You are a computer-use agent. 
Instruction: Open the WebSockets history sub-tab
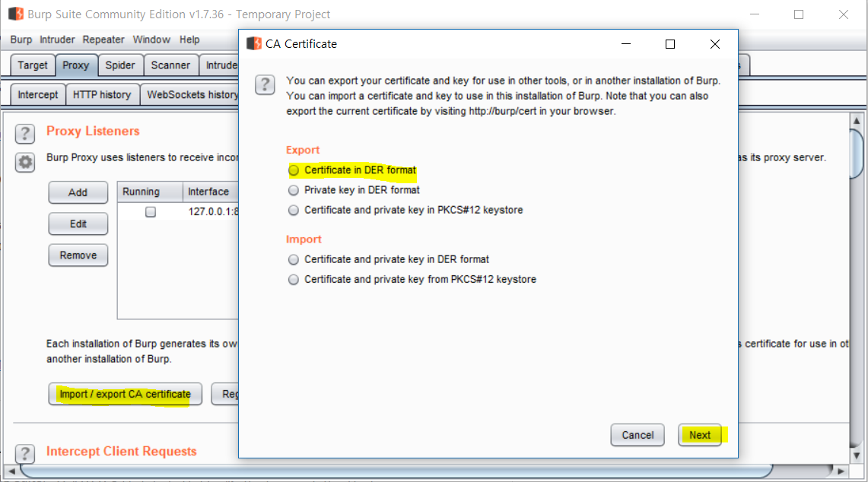click(190, 94)
